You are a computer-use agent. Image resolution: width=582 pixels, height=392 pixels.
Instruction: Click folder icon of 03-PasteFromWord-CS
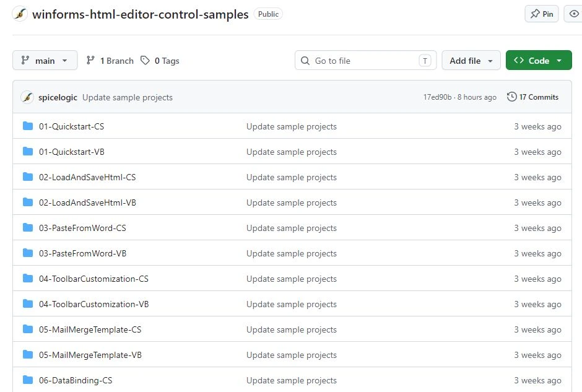coord(27,227)
